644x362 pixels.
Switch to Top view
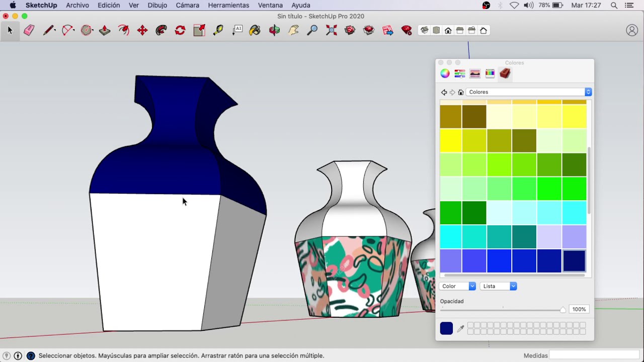(436, 31)
